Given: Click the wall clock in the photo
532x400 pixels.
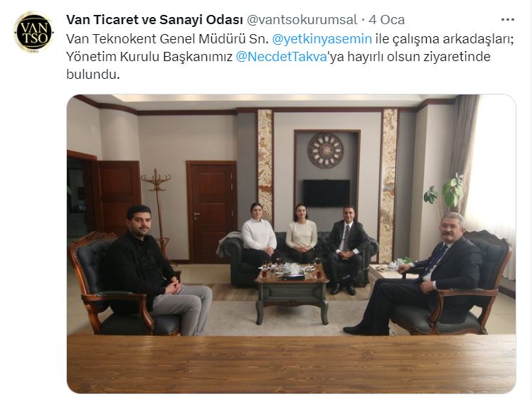Looking at the screenshot, I should coord(325,151).
